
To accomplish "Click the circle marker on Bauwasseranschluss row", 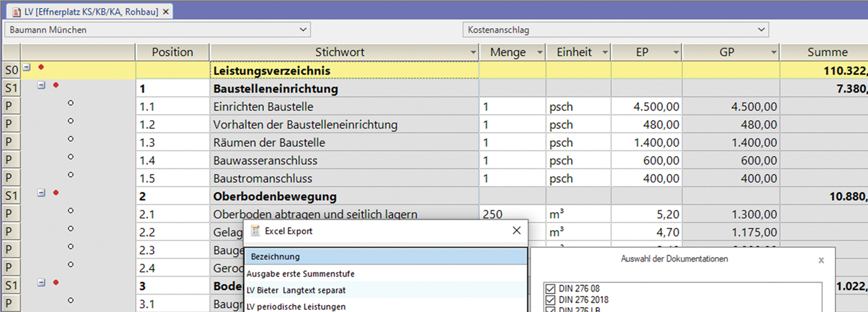I will [71, 157].
